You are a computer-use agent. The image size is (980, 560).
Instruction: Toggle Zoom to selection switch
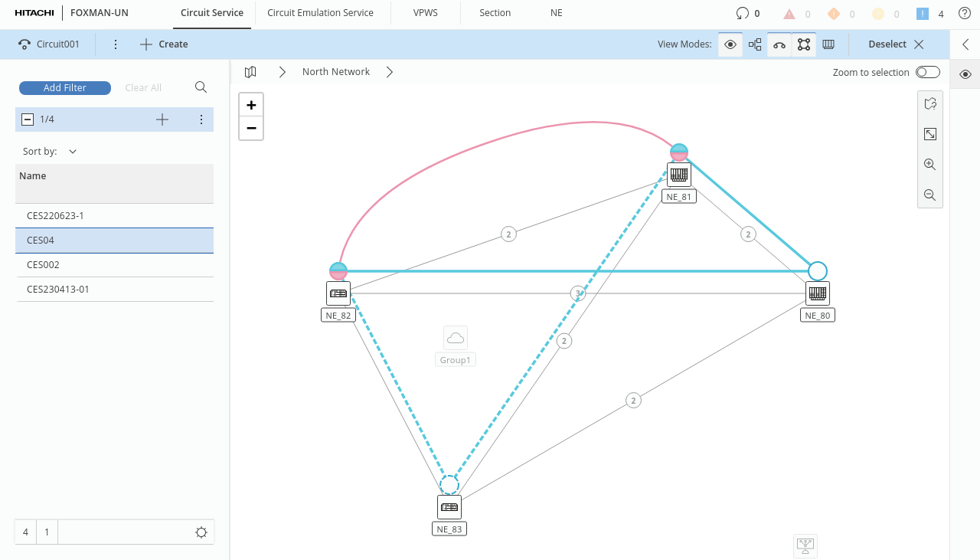pyautogui.click(x=927, y=72)
